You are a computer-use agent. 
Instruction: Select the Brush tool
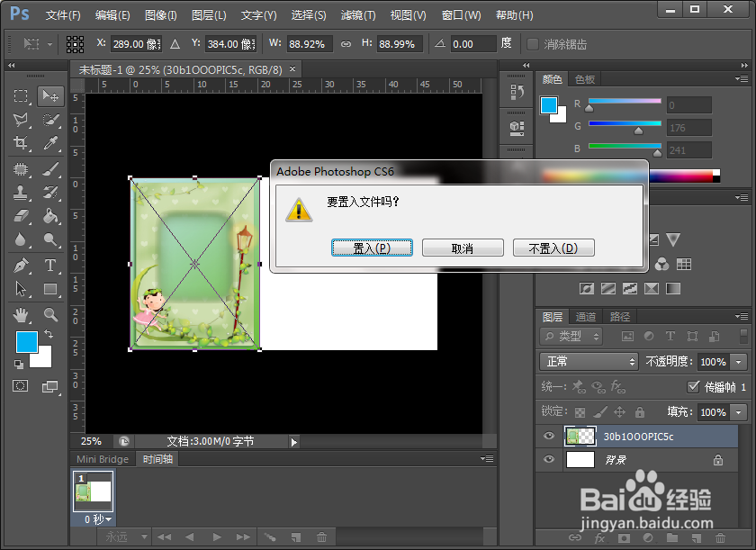click(50, 169)
